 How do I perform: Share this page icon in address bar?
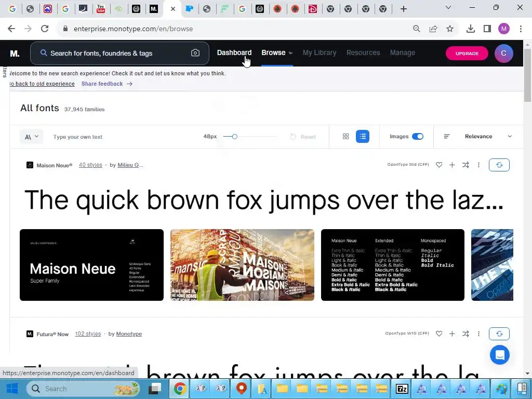coord(433,29)
